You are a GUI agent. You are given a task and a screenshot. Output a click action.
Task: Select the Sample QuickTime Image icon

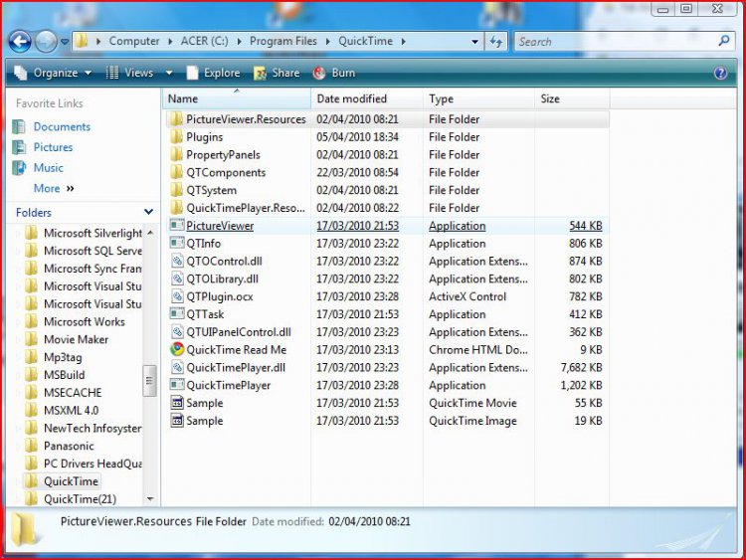coord(177,421)
